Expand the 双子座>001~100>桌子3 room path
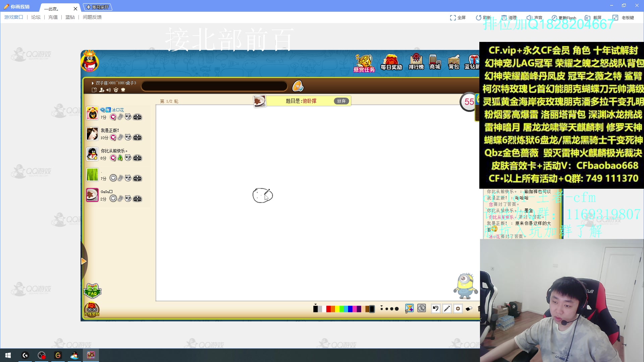Screen dimensions: 644x362 pos(114,83)
